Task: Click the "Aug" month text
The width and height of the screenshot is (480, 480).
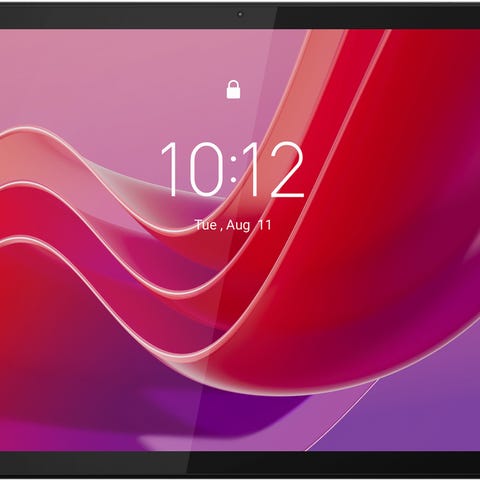Action: point(238,225)
